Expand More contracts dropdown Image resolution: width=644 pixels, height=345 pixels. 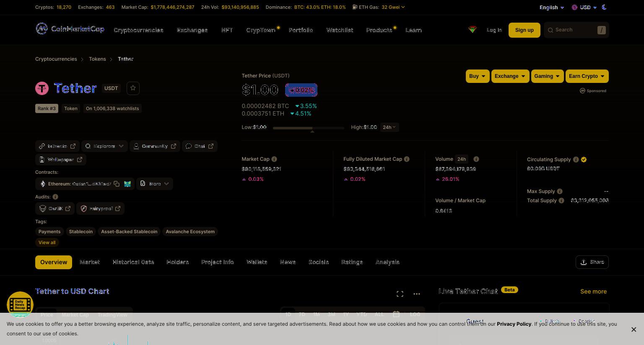(x=155, y=184)
